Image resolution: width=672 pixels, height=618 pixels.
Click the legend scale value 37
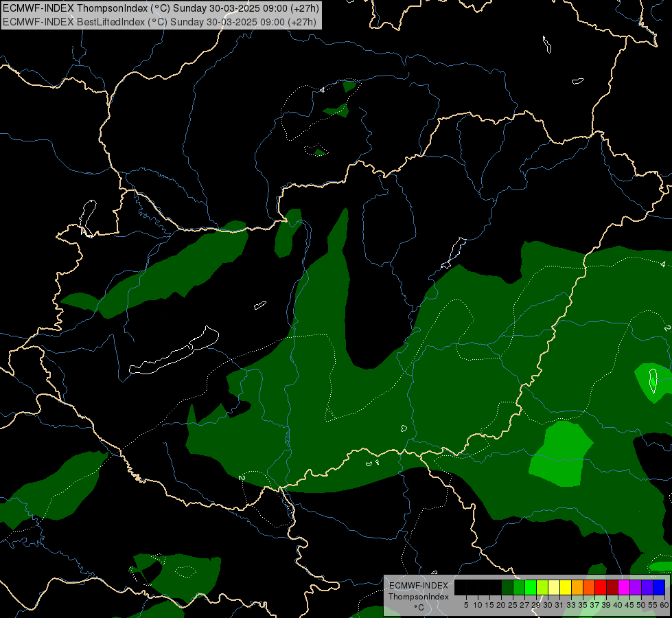pyautogui.click(x=594, y=605)
